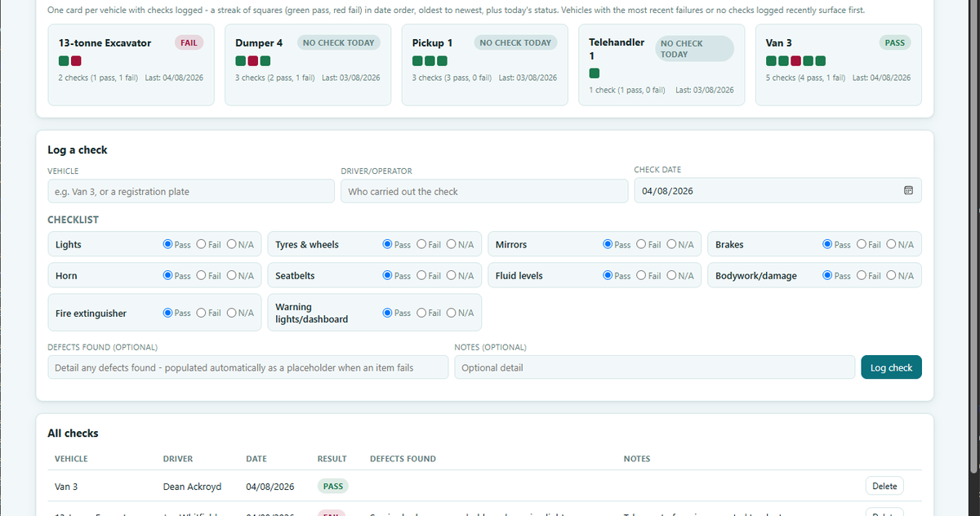Image resolution: width=980 pixels, height=516 pixels.
Task: Select Fail for Seatbelts
Action: 421,275
